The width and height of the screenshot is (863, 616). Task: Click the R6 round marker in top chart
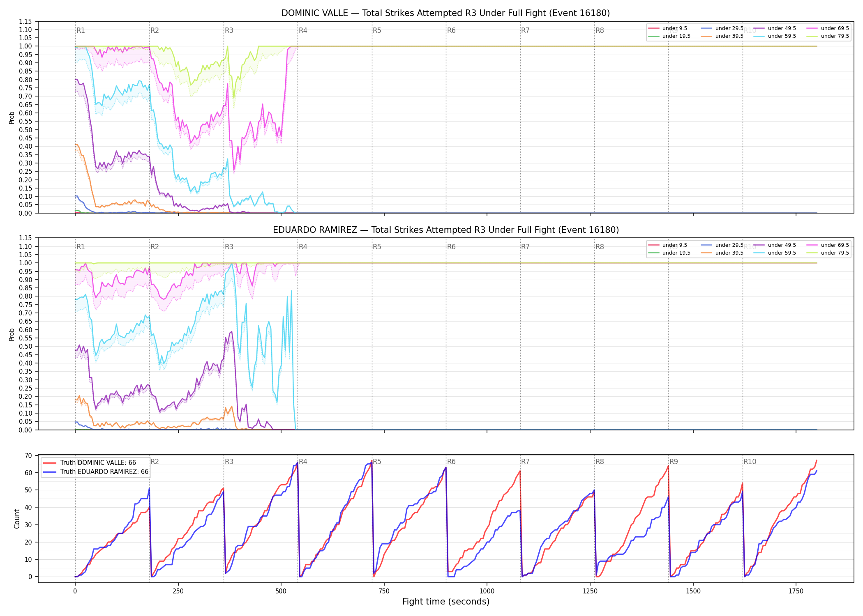(451, 30)
